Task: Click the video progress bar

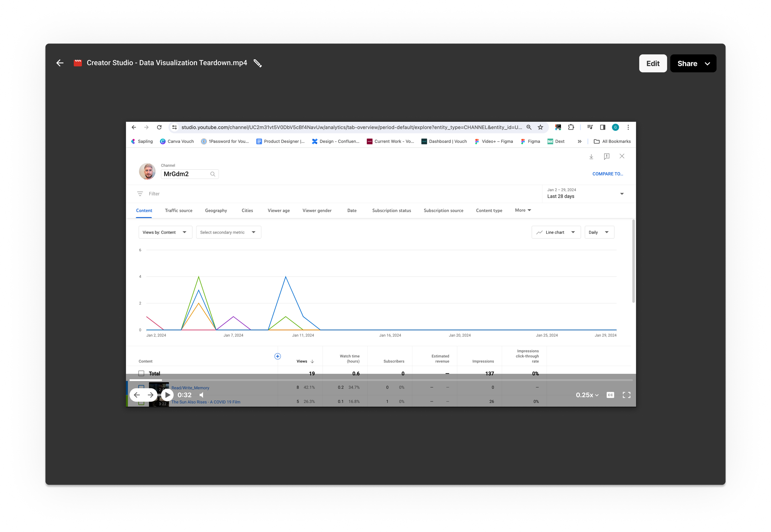Action: [x=380, y=380]
